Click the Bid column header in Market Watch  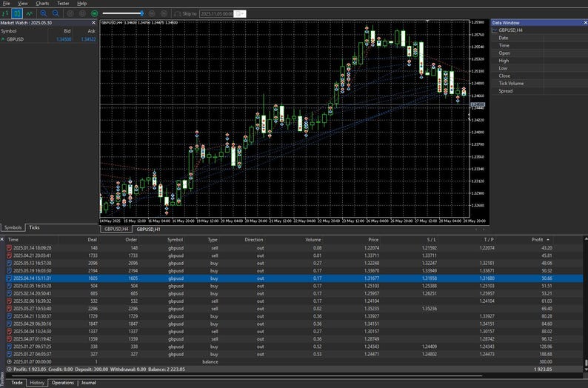point(67,31)
